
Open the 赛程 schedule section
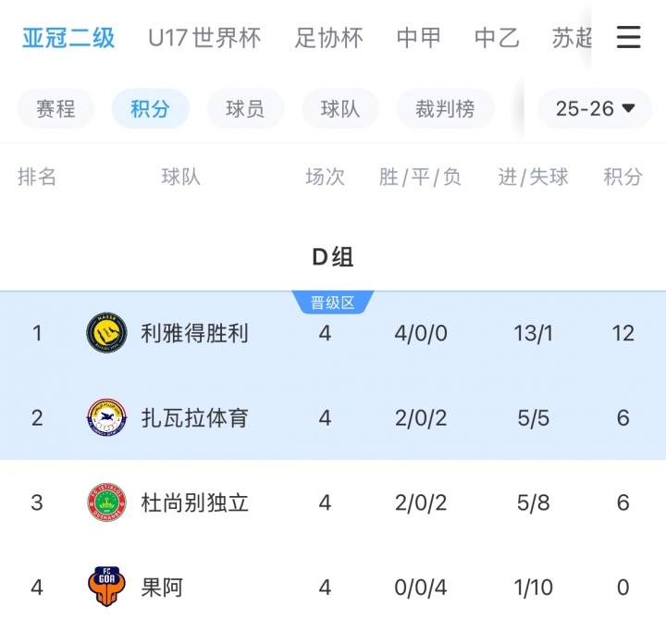pyautogui.click(x=55, y=109)
